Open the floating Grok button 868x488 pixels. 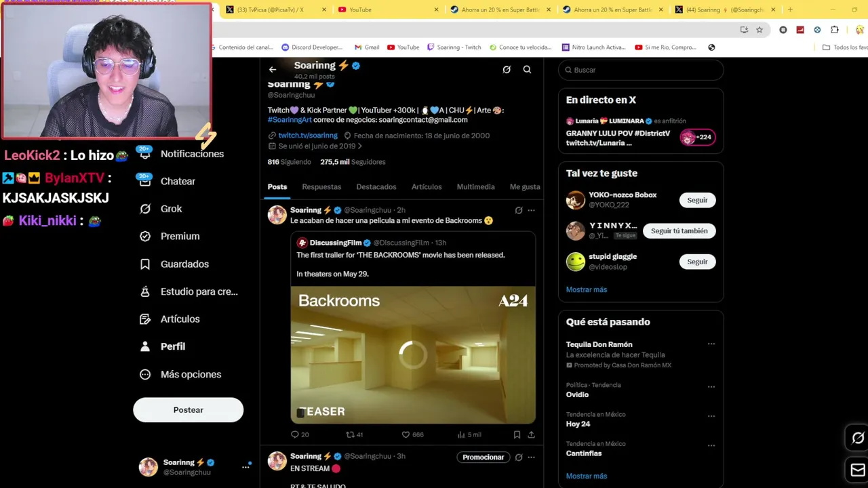pos(857,439)
